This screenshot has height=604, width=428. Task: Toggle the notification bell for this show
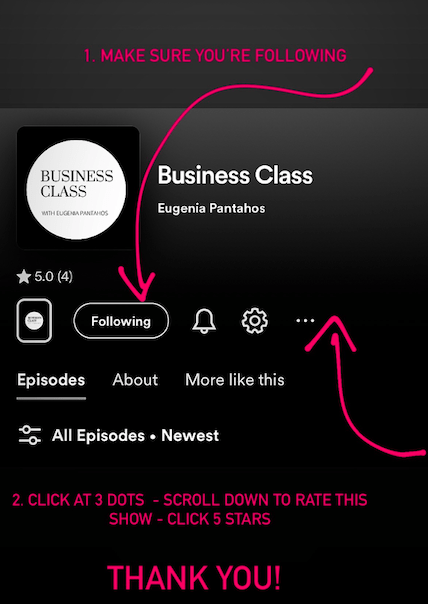(204, 320)
